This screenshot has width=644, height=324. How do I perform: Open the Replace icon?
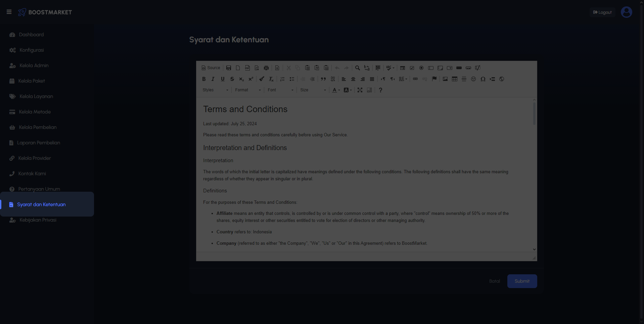(x=367, y=68)
